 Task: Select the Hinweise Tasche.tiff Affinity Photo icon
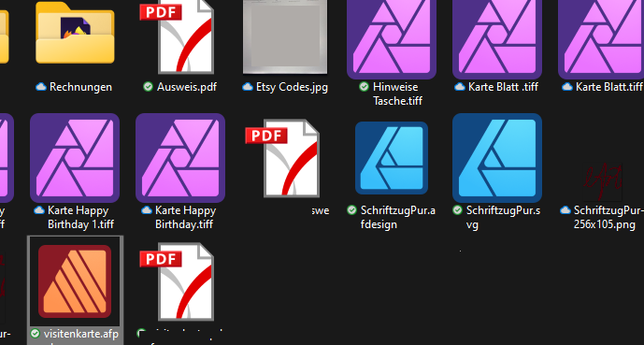(392, 39)
